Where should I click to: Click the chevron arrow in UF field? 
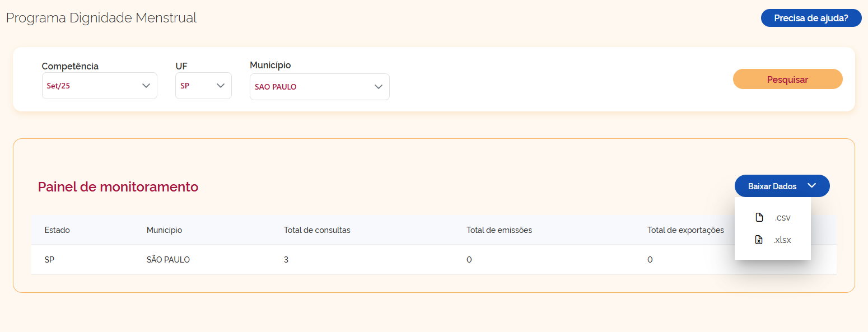click(221, 86)
